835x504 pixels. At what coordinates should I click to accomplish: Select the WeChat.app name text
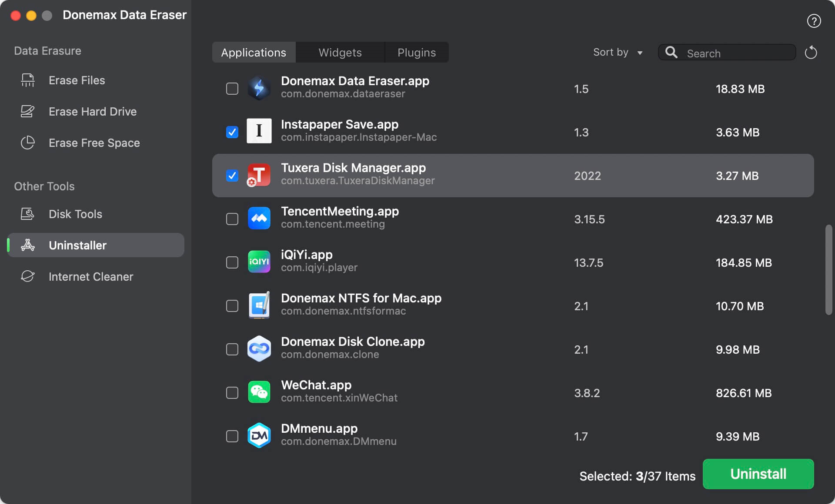316,385
